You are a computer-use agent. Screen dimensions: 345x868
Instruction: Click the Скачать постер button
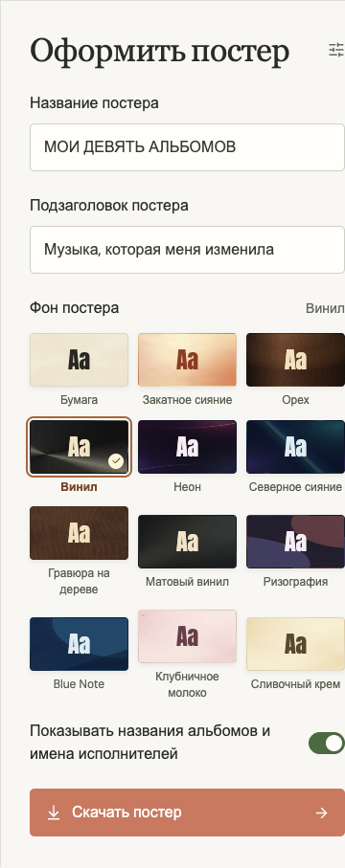(x=188, y=812)
